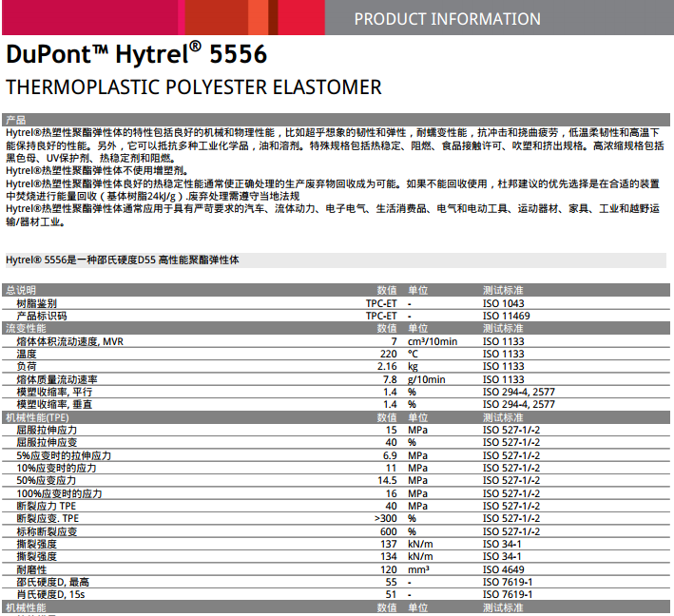Click 耐磨性 row label
674x616 pixels.
coord(31,569)
